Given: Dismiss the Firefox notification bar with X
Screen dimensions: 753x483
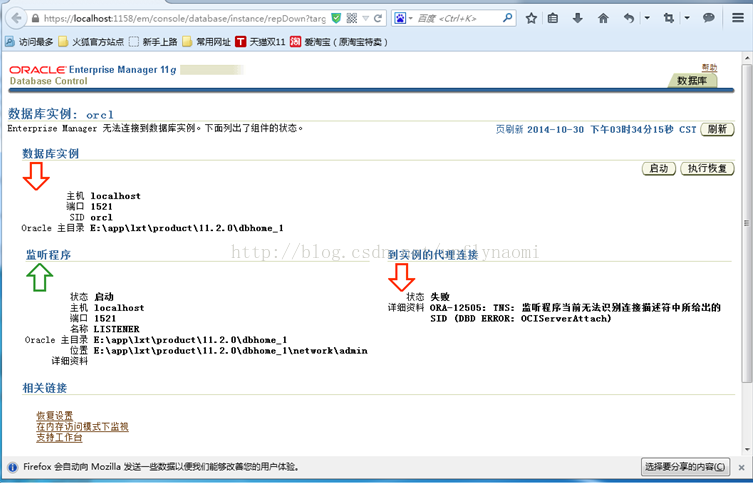Looking at the screenshot, I should pos(742,467).
